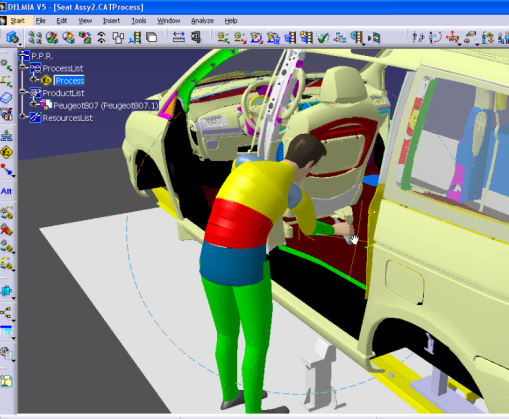Collapse the ProcessList tree node
Screen dimensions: 509x419
(x=22, y=68)
